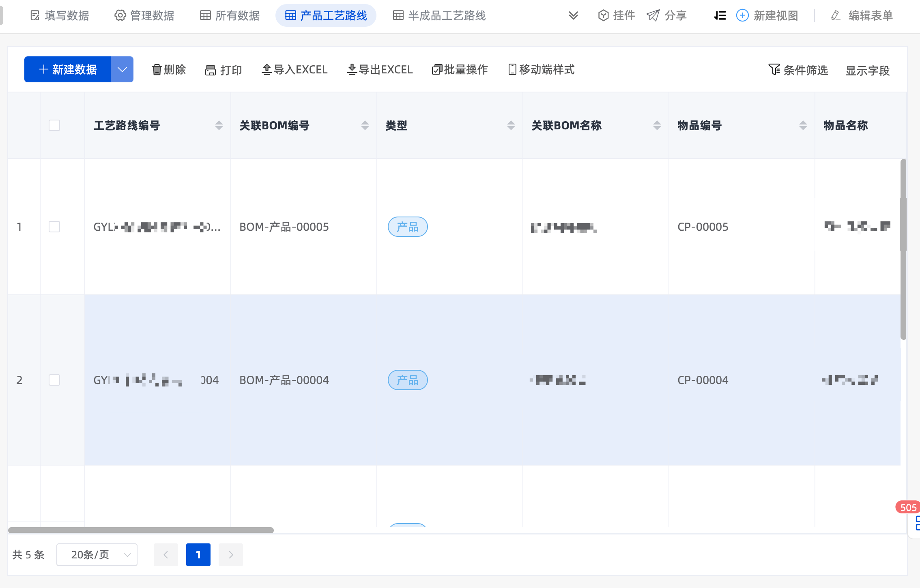920x588 pixels.
Task: Expand the dropdown arrow beside 新建数据
Action: [122, 69]
